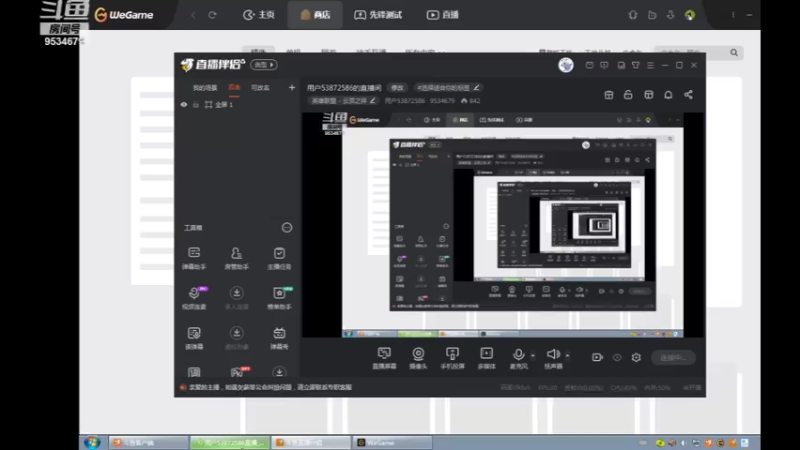
Task: Click the shirt skin icon in title bar
Action: pyautogui.click(x=636, y=65)
